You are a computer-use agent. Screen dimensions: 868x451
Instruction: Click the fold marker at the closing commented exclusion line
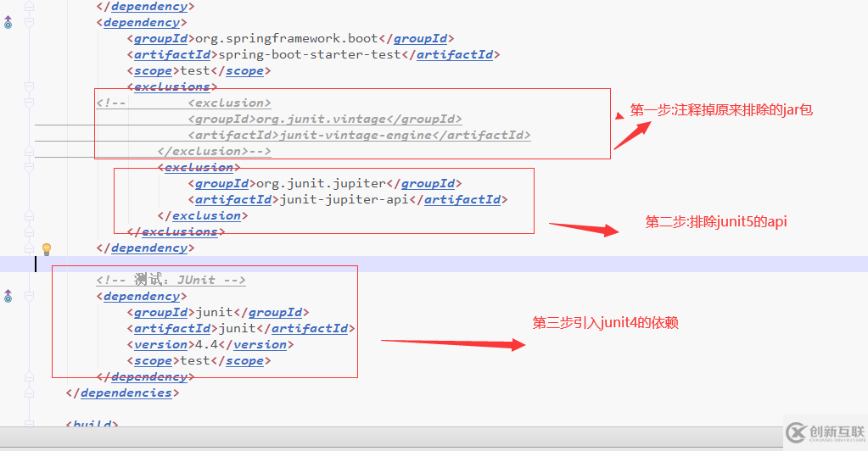click(x=30, y=151)
